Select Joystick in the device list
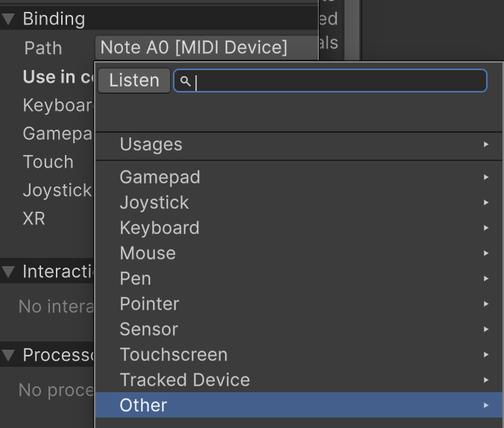This screenshot has height=428, width=504. (154, 203)
